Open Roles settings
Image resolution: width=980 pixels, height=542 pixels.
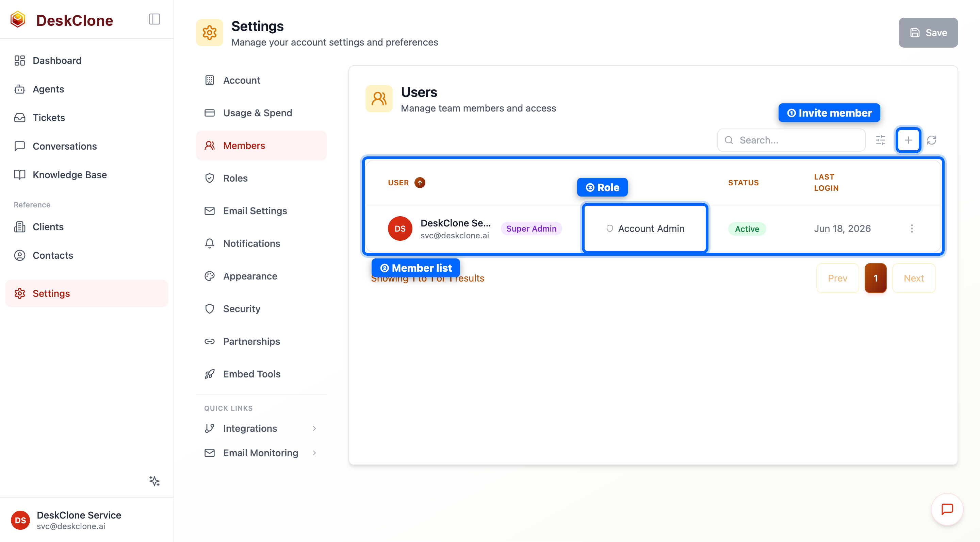pyautogui.click(x=261, y=178)
